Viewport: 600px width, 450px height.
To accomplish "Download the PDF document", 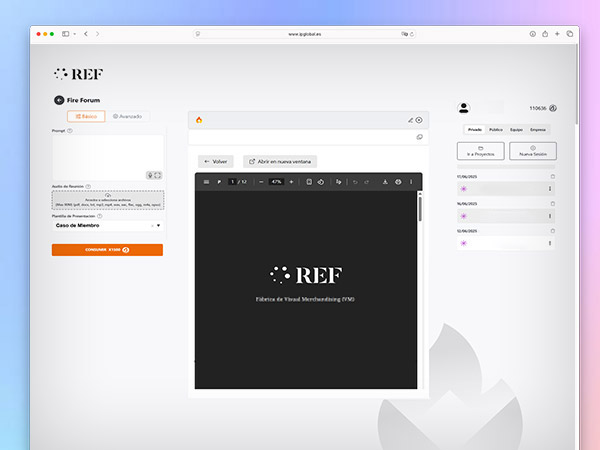I will click(x=385, y=182).
